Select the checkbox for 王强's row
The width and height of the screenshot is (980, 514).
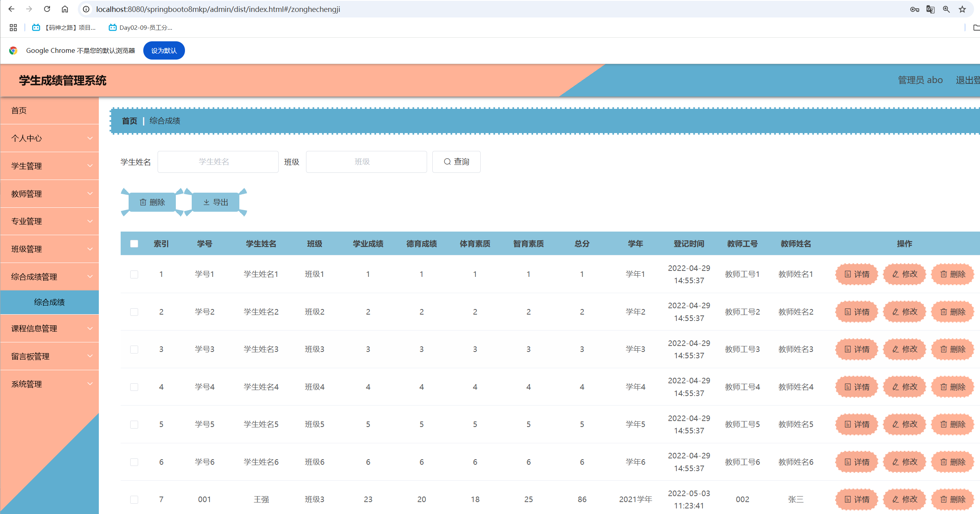(x=134, y=499)
